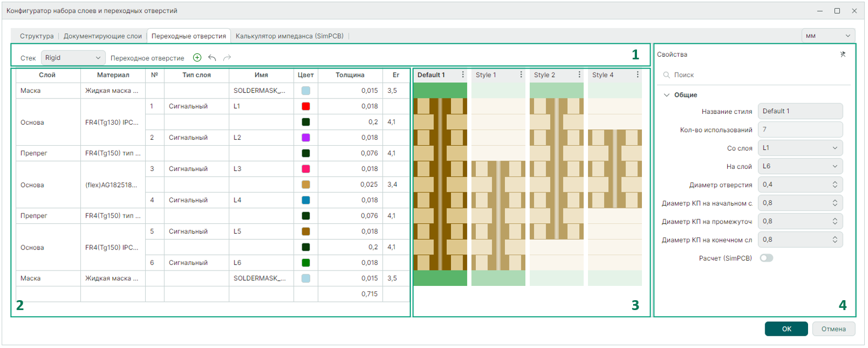The width and height of the screenshot is (868, 348).
Task: Click the redo arrow icon
Action: [227, 58]
